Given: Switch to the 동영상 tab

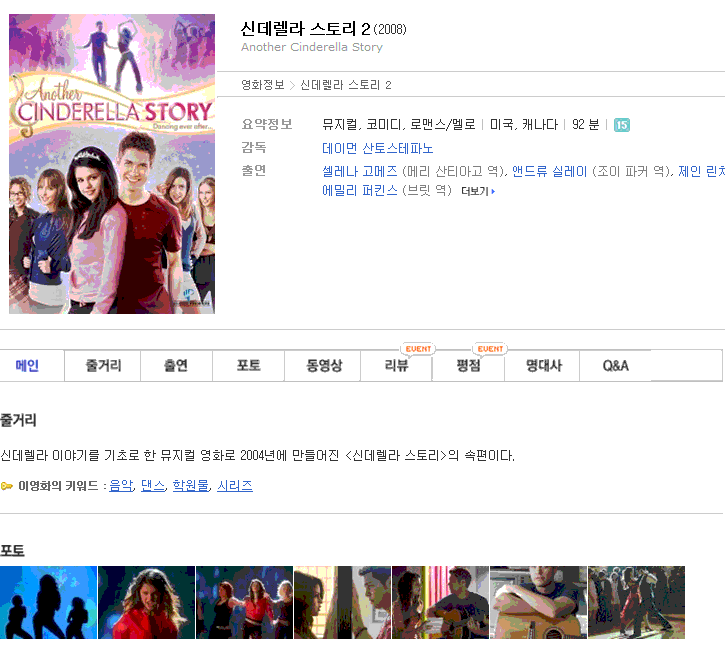Looking at the screenshot, I should click(324, 366).
